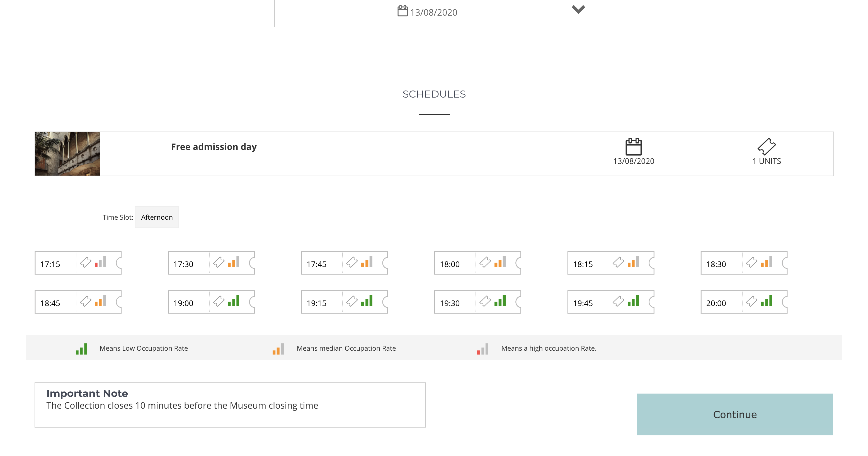This screenshot has height=456, width=868.
Task: Click the orange occupation bars in 18:00 slot
Action: coord(500,261)
